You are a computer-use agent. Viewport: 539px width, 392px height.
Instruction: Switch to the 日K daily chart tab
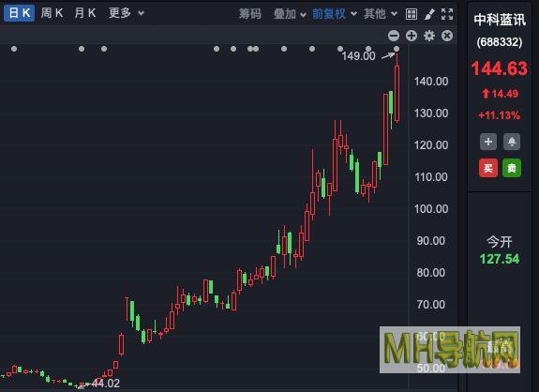tap(20, 13)
